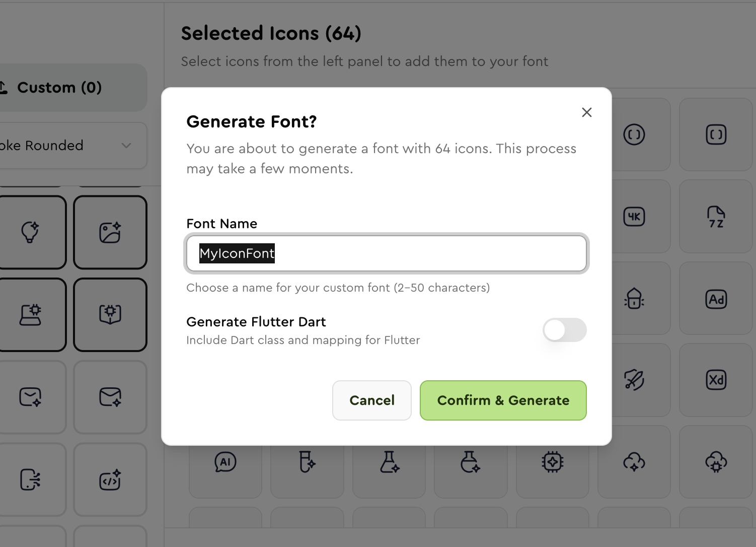
Task: Select the envelope with sparkle icon
Action: pos(110,397)
